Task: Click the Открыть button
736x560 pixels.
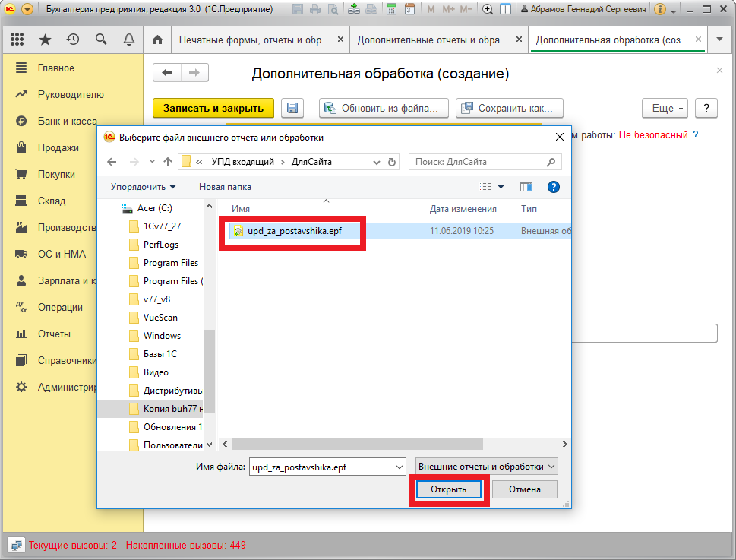Action: point(448,489)
